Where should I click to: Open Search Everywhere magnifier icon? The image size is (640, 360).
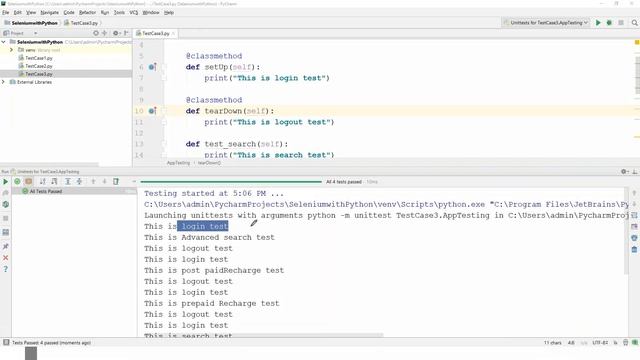click(634, 23)
